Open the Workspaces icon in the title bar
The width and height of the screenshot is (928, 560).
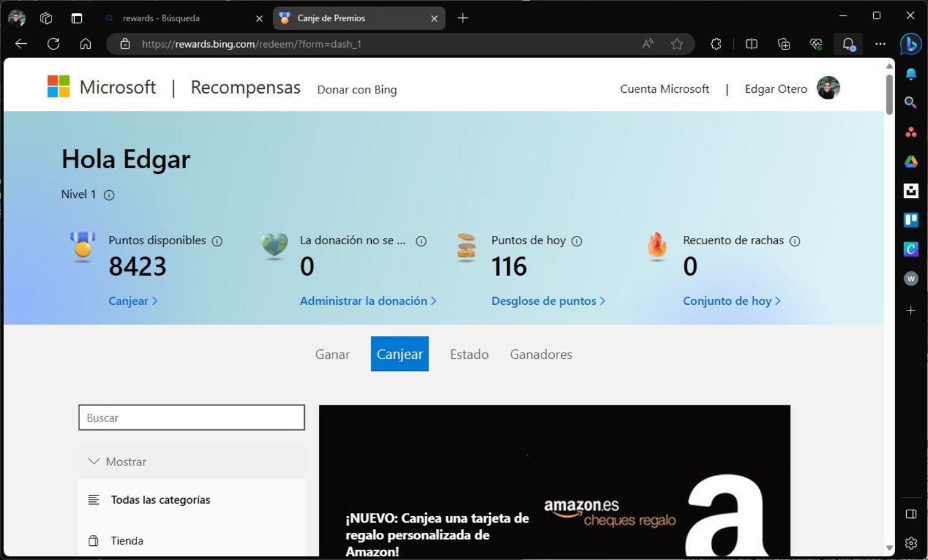click(46, 18)
